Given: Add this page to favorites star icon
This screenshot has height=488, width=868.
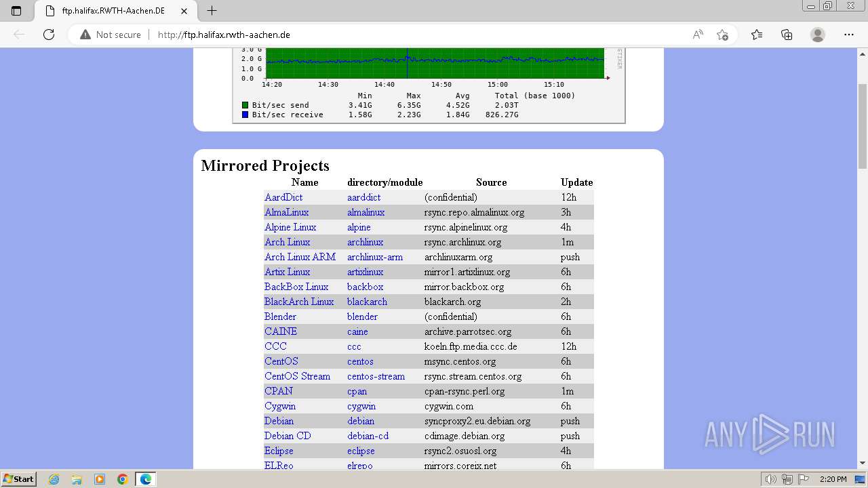Looking at the screenshot, I should point(722,35).
